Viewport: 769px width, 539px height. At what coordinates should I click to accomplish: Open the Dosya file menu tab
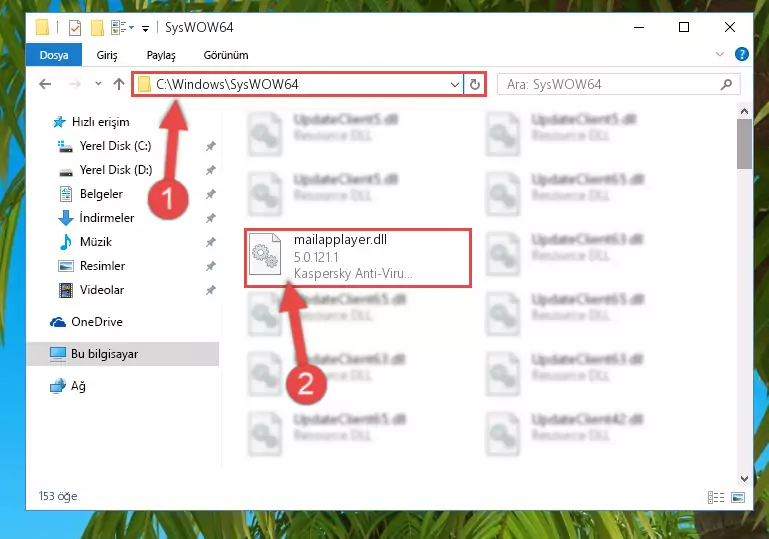pyautogui.click(x=54, y=55)
